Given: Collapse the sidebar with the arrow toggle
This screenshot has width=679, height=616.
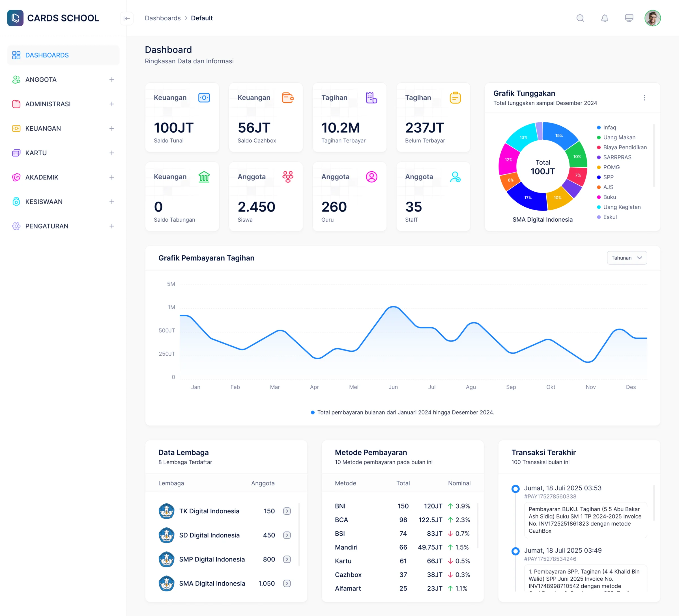Looking at the screenshot, I should click(x=127, y=18).
